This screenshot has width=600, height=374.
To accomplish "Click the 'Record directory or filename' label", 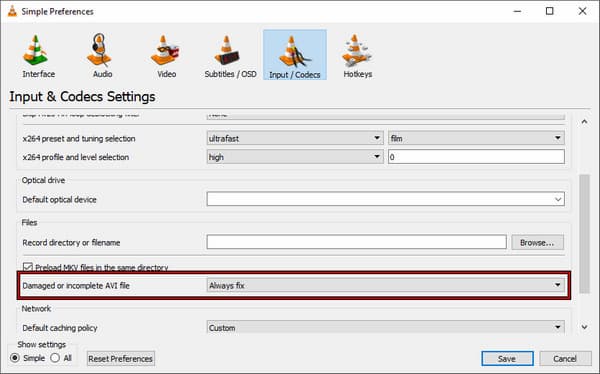I will [71, 243].
